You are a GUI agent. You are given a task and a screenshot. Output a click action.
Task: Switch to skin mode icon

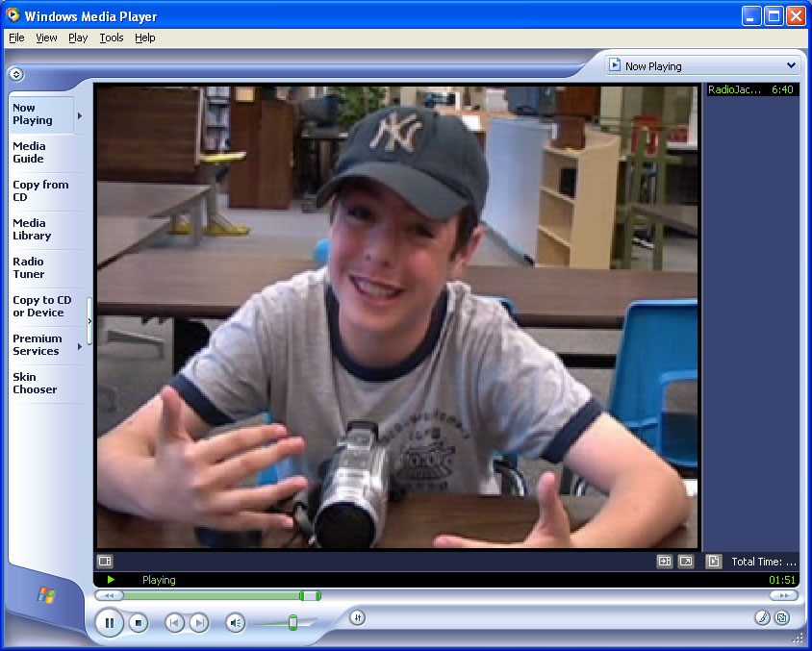782,618
